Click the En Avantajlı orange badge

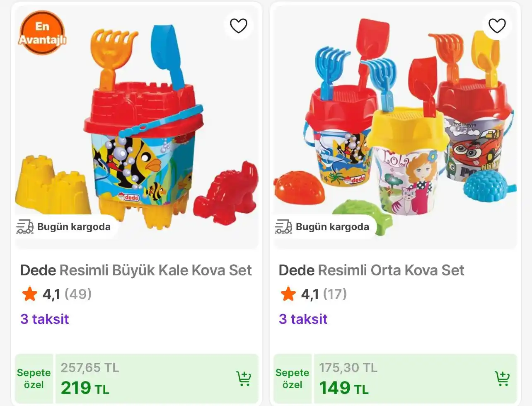[42, 33]
